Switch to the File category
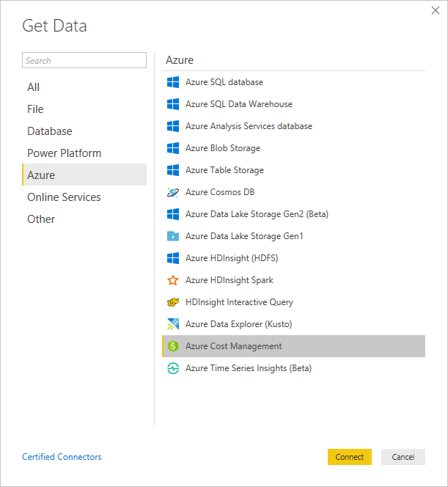 point(36,109)
